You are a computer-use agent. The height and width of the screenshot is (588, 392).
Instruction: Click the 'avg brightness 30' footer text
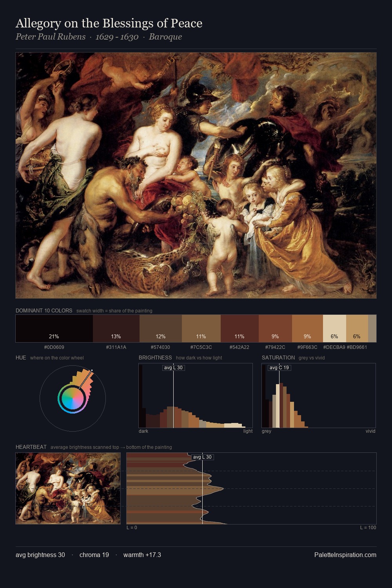[x=40, y=555]
